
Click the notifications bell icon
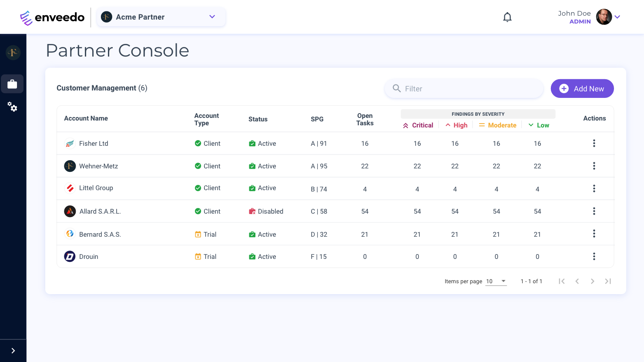coord(507,17)
